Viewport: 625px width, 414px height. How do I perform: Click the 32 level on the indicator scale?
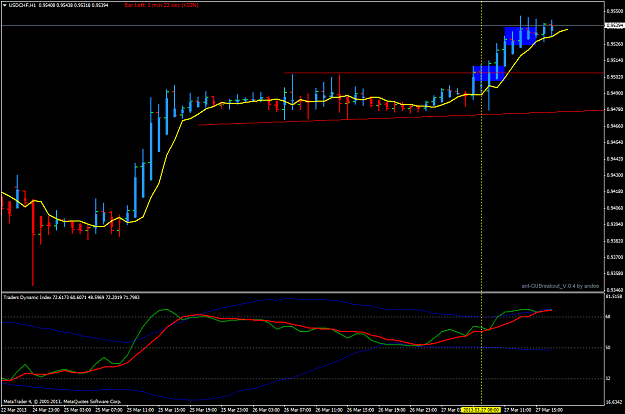pos(608,378)
